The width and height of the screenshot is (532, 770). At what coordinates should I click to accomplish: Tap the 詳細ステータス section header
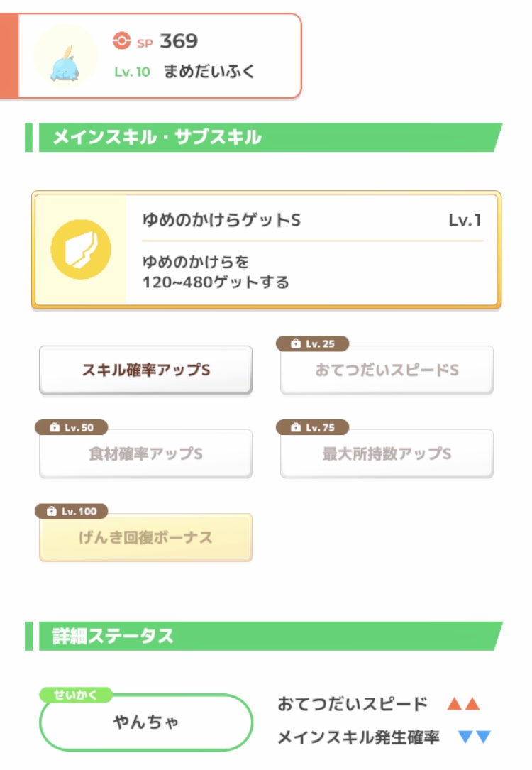coord(262,636)
